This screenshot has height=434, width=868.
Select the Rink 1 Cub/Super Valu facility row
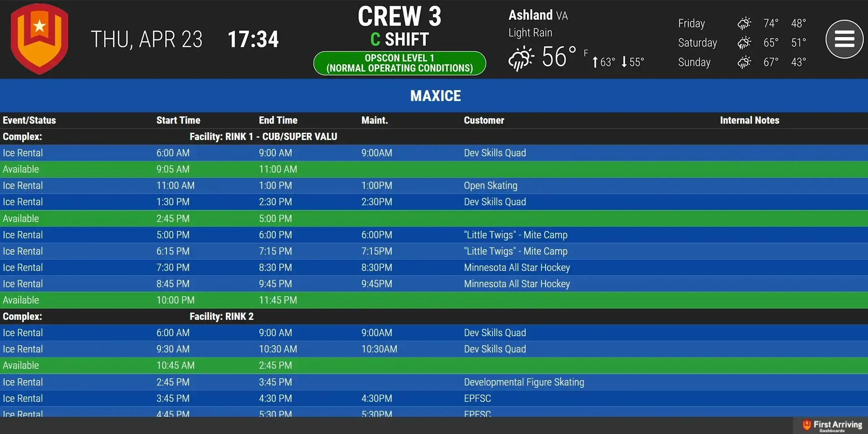[434, 136]
